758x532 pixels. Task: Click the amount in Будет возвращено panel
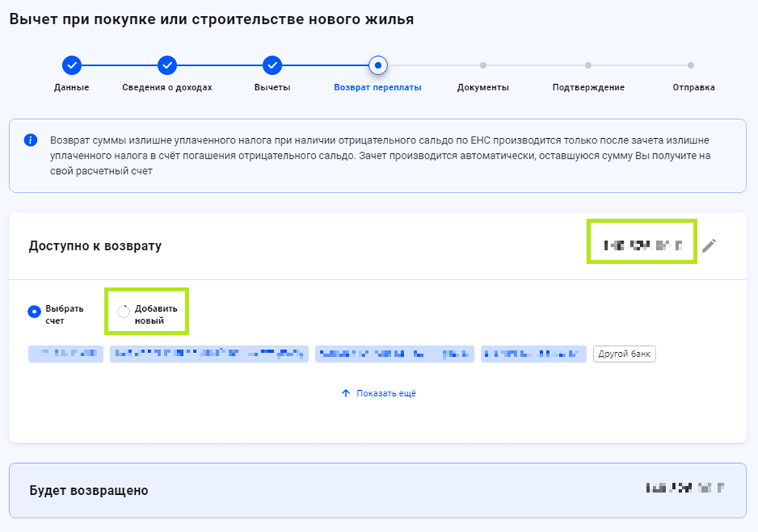click(684, 489)
